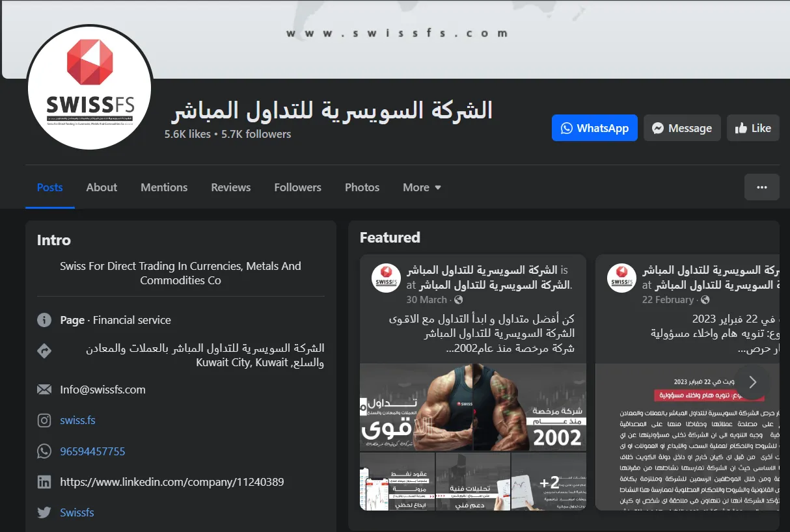
Task: Like the page with the Like button
Action: [x=753, y=128]
